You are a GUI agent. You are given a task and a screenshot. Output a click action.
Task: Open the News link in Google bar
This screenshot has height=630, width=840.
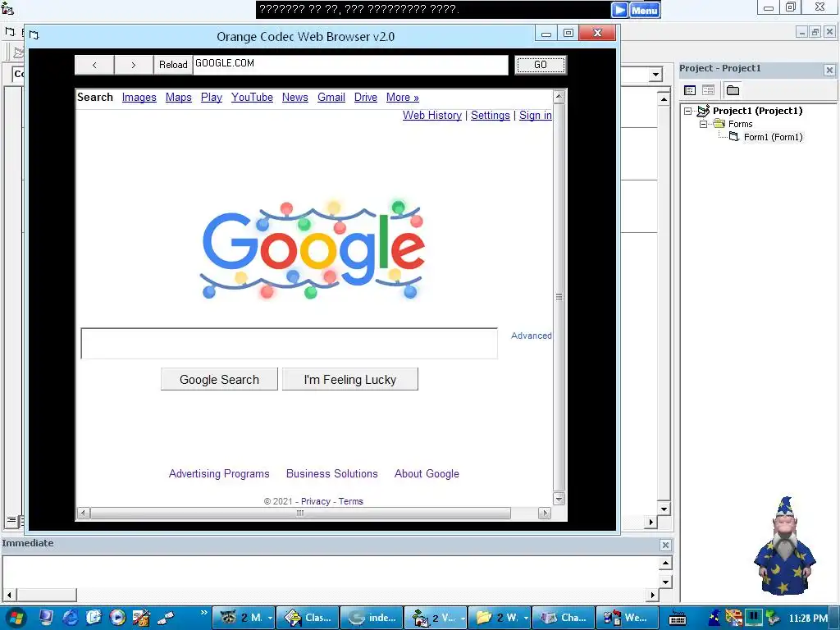click(x=294, y=97)
